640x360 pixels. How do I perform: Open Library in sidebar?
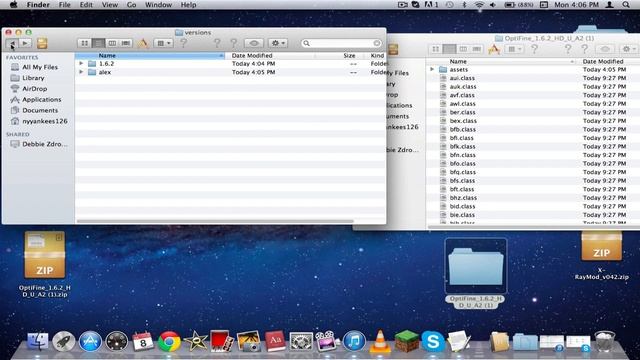[33, 78]
